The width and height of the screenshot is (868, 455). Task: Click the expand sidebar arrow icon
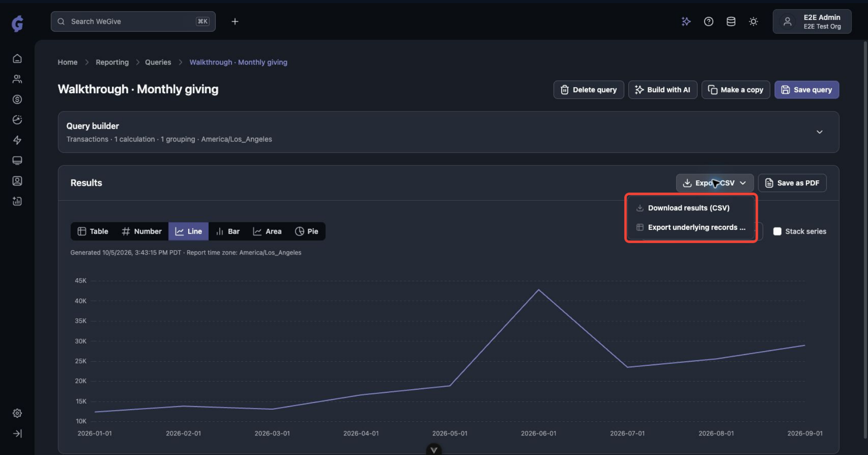(x=17, y=434)
